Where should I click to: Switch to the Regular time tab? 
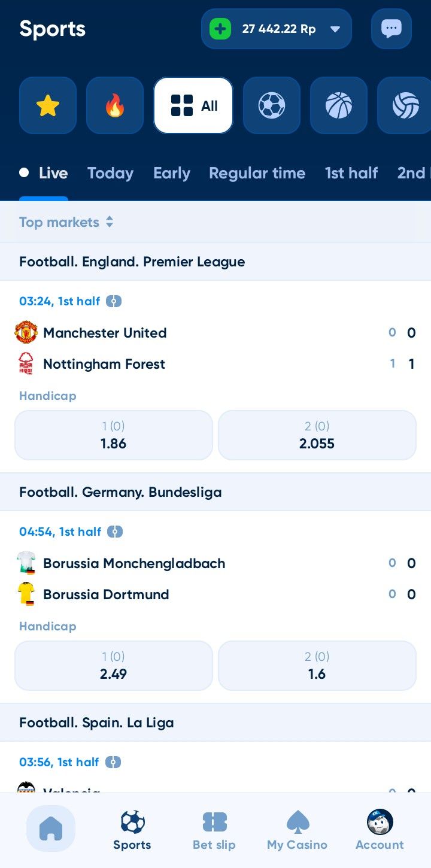point(257,173)
